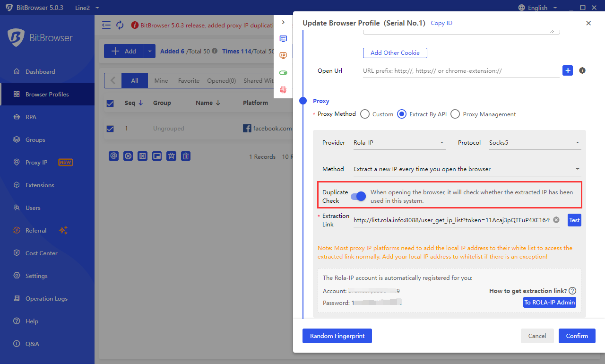Click the orange IP monitor icon

tap(283, 56)
